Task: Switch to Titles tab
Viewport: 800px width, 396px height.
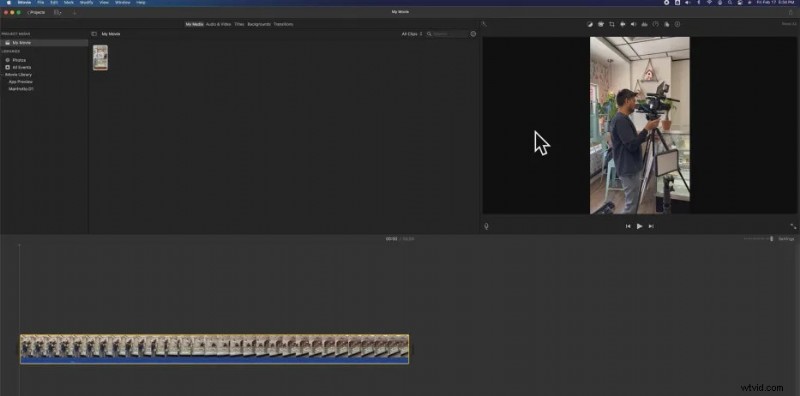Action: click(239, 24)
